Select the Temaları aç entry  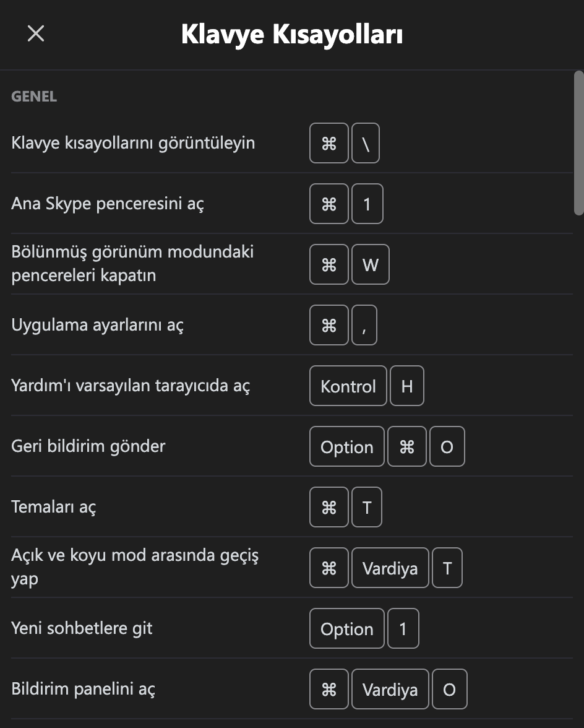[x=54, y=508]
